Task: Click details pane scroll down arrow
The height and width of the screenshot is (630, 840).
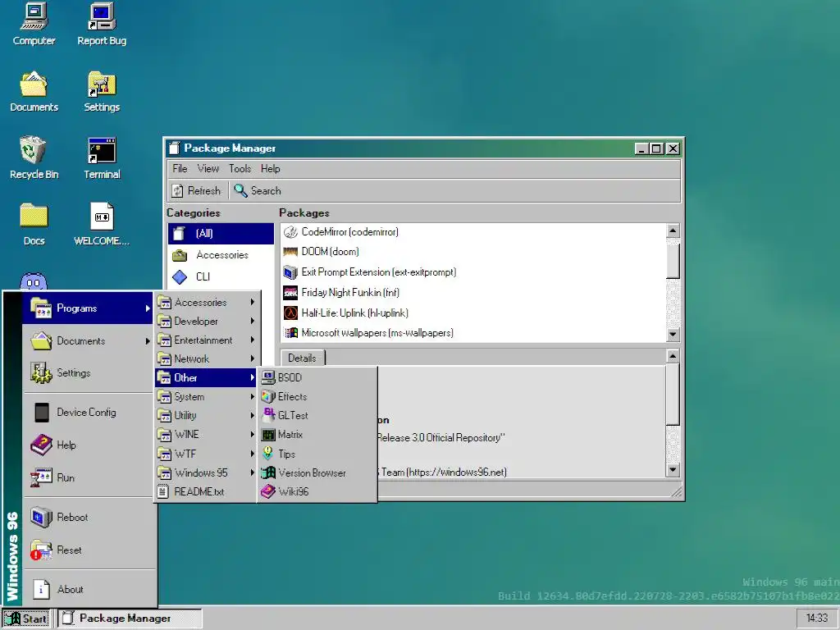Action: (x=673, y=470)
